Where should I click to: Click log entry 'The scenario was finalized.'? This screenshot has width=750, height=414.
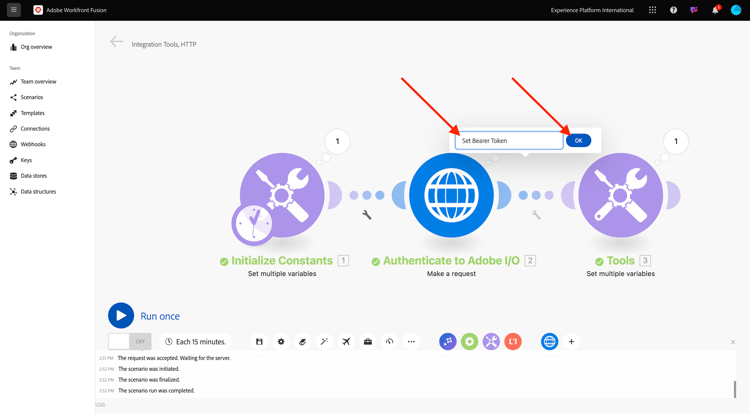point(149,380)
